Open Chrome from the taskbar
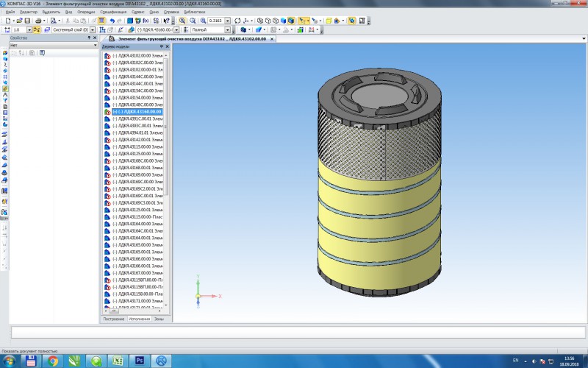The width and height of the screenshot is (588, 368). pos(53,361)
